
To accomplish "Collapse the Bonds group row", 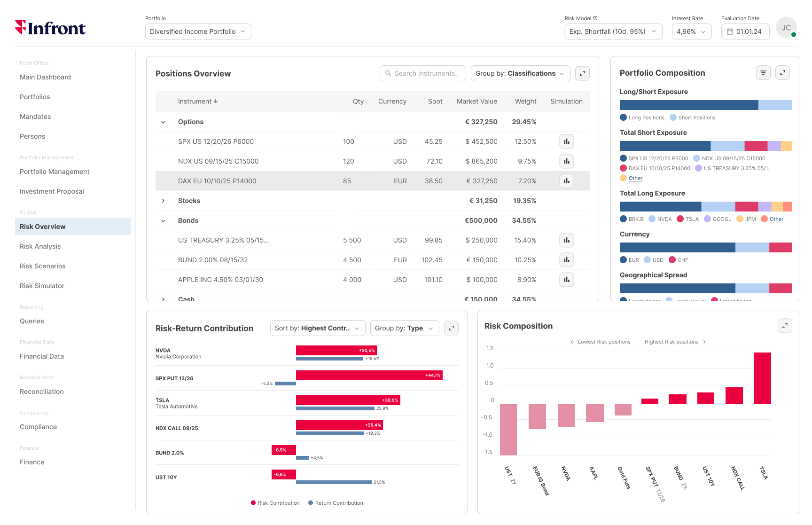I will click(x=164, y=221).
